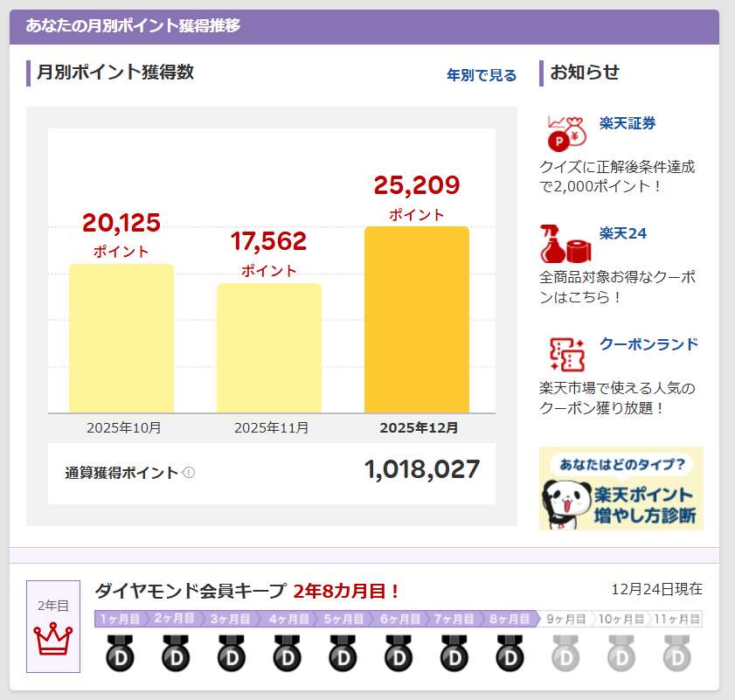Select the 2025年12月 orange bar
This screenshot has height=700, width=735.
(417, 320)
